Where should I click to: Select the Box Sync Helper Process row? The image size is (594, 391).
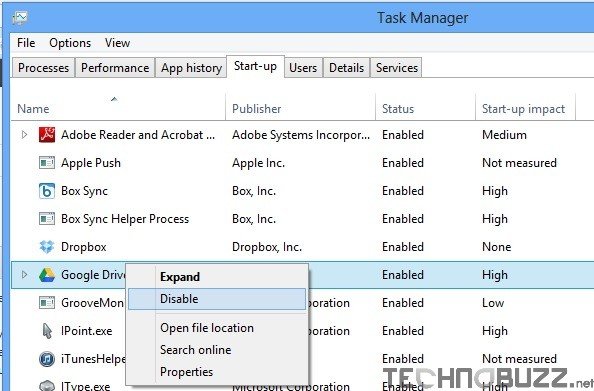[x=302, y=219]
